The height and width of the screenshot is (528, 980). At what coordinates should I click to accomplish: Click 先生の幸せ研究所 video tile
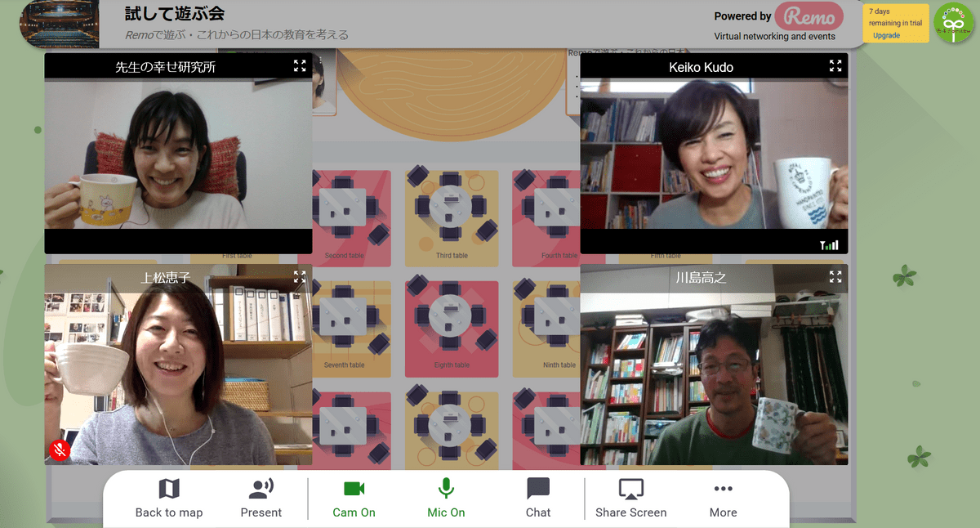click(178, 154)
